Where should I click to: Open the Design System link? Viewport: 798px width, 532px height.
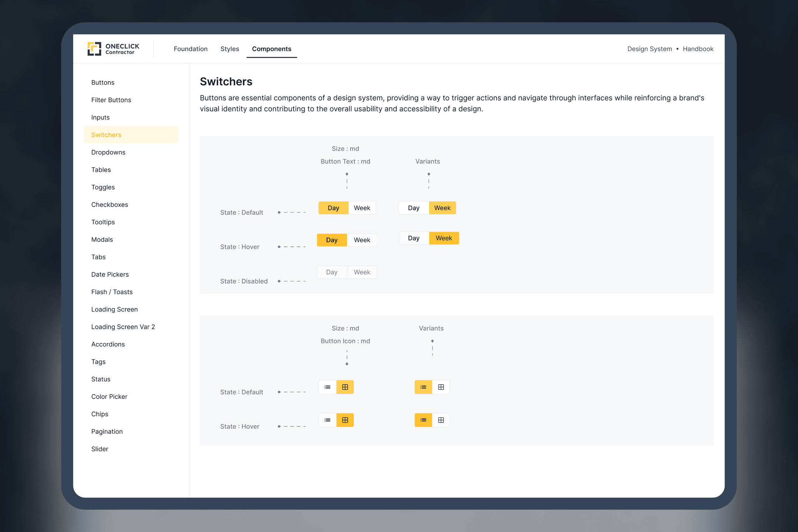point(649,49)
